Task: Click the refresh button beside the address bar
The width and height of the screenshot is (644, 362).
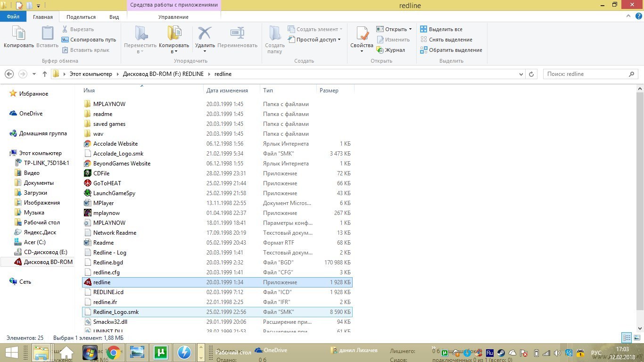Action: point(532,74)
